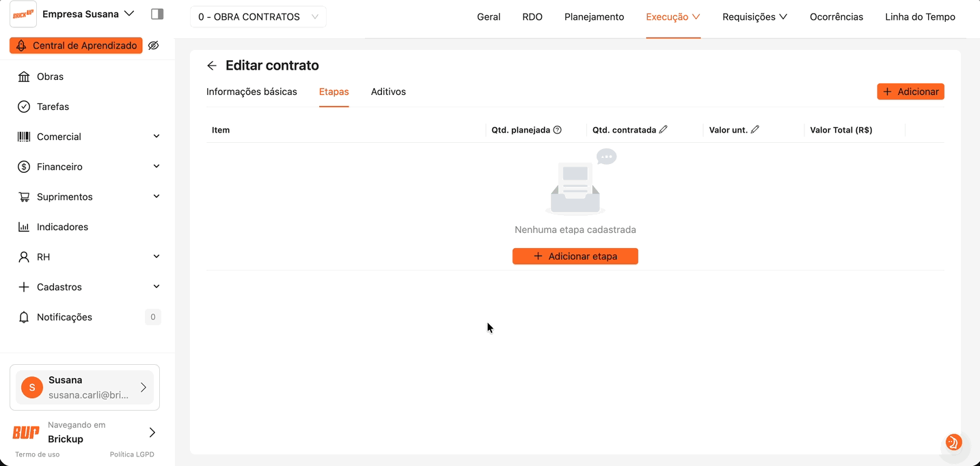
Task: Expand the Financeiro sidebar section
Action: coord(87,167)
